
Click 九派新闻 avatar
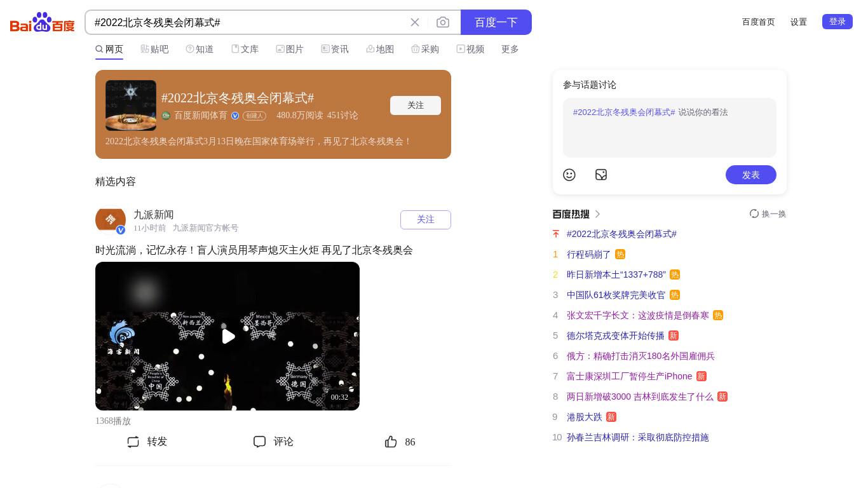(111, 220)
